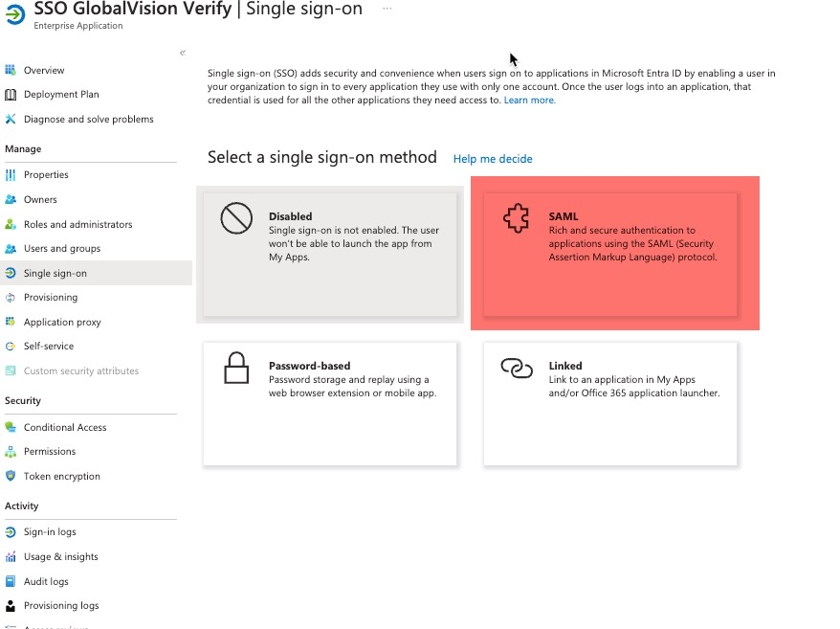Go to Sign-in logs under Activity

coord(50,532)
